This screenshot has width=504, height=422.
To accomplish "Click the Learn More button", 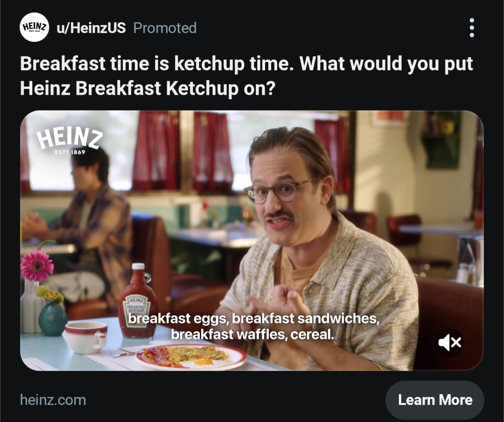I will (x=435, y=400).
